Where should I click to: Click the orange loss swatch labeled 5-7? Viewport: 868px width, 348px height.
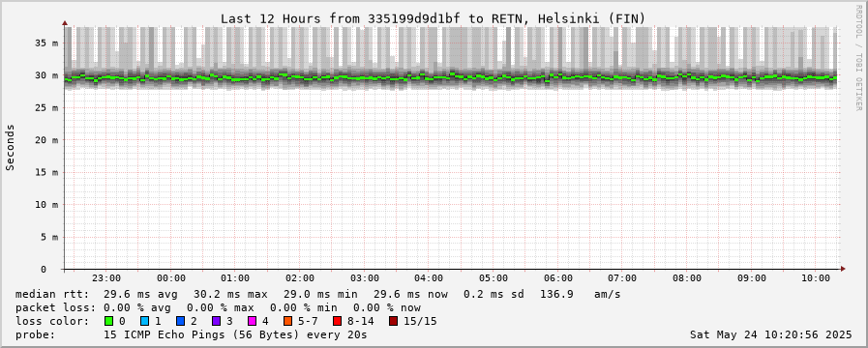(x=287, y=321)
